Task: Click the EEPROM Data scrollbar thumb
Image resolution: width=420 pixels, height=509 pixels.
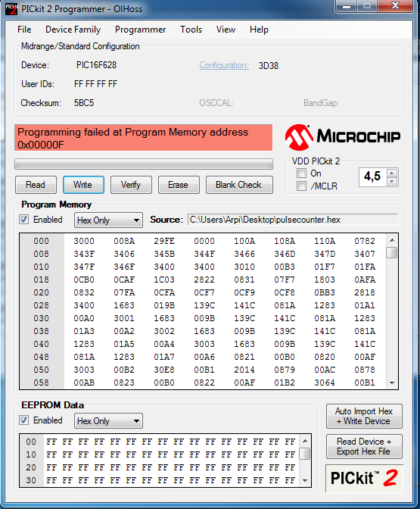Action: pos(304,454)
